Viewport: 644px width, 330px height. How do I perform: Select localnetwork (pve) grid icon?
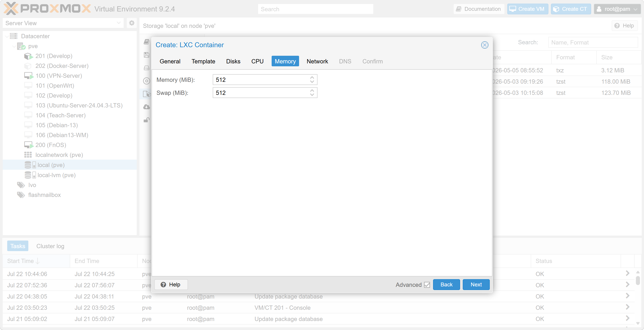(28, 155)
